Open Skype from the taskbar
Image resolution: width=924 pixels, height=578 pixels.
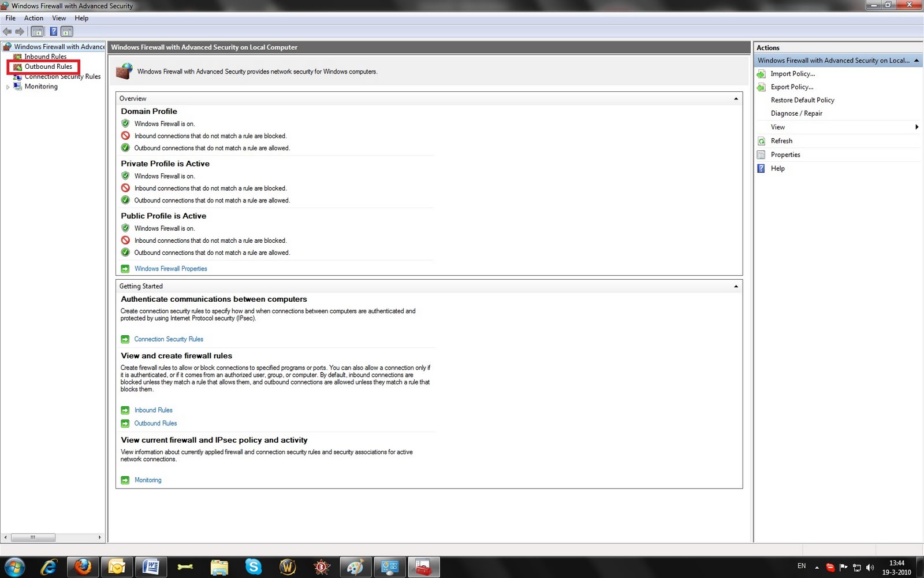click(253, 568)
